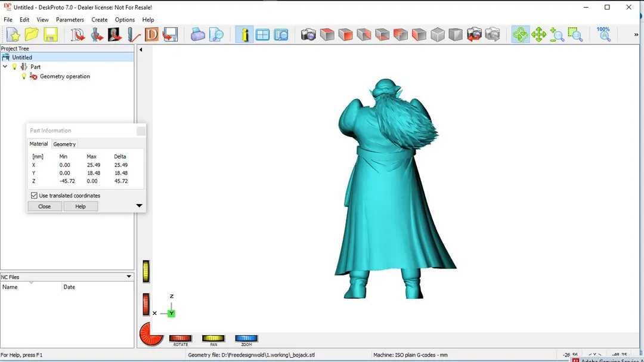The image size is (644, 362).
Task: Expand the Part Information black arrow
Action: point(139,206)
